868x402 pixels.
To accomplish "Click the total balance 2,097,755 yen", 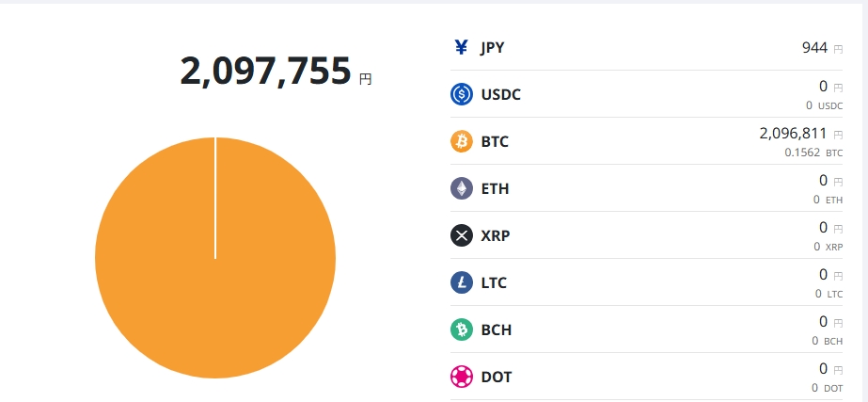I will coord(265,72).
